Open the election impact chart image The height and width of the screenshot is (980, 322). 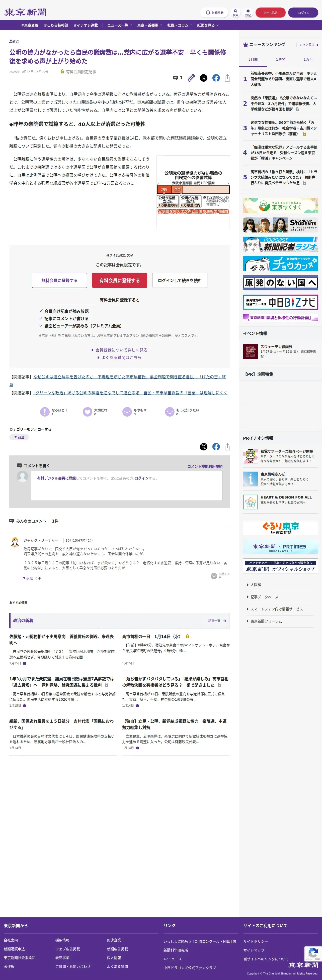click(x=193, y=192)
